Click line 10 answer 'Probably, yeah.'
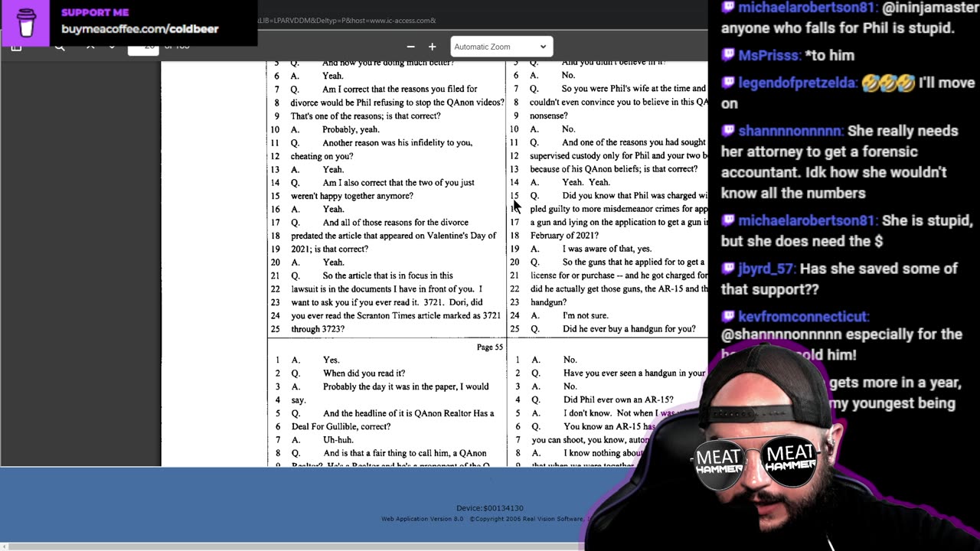The height and width of the screenshot is (551, 980). tap(351, 129)
